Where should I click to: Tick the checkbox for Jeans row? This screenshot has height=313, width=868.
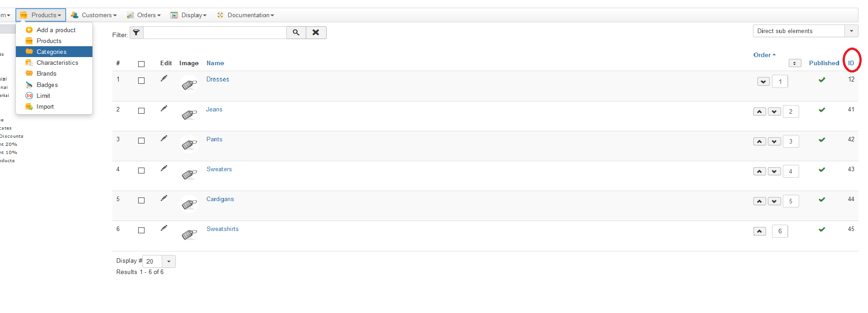[141, 111]
